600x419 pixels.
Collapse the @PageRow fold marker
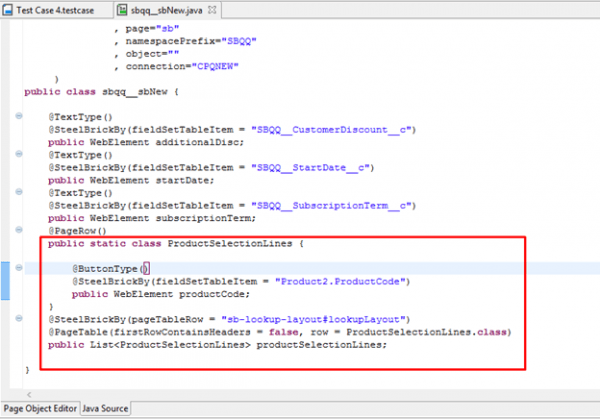click(19, 230)
